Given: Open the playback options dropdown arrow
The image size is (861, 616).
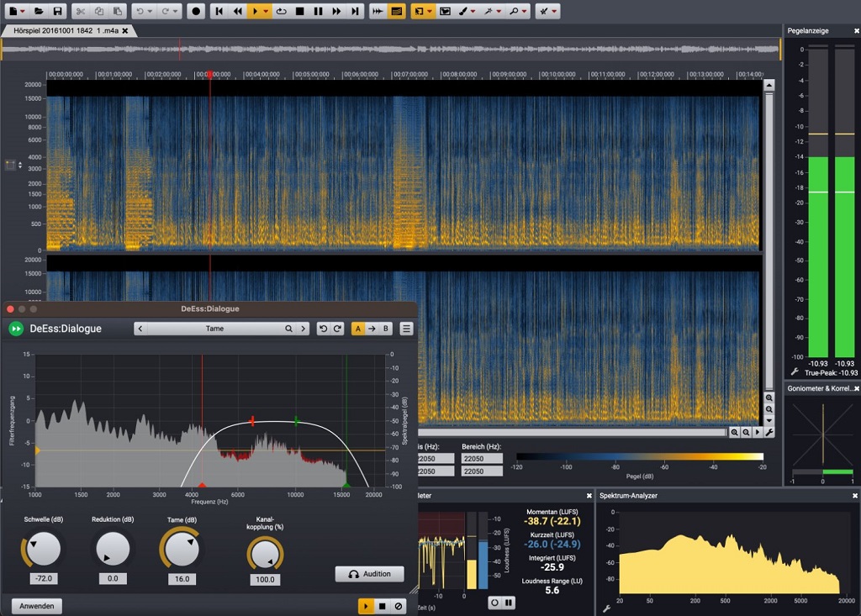Looking at the screenshot, I should pos(266,12).
